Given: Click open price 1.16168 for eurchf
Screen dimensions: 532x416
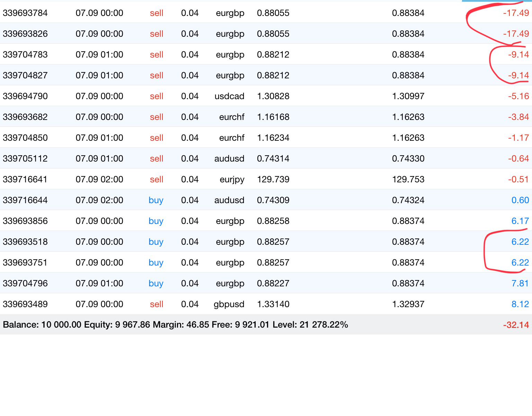Looking at the screenshot, I should (273, 117).
